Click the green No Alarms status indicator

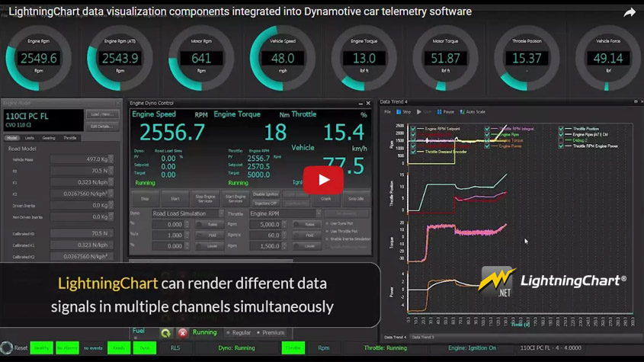point(67,348)
